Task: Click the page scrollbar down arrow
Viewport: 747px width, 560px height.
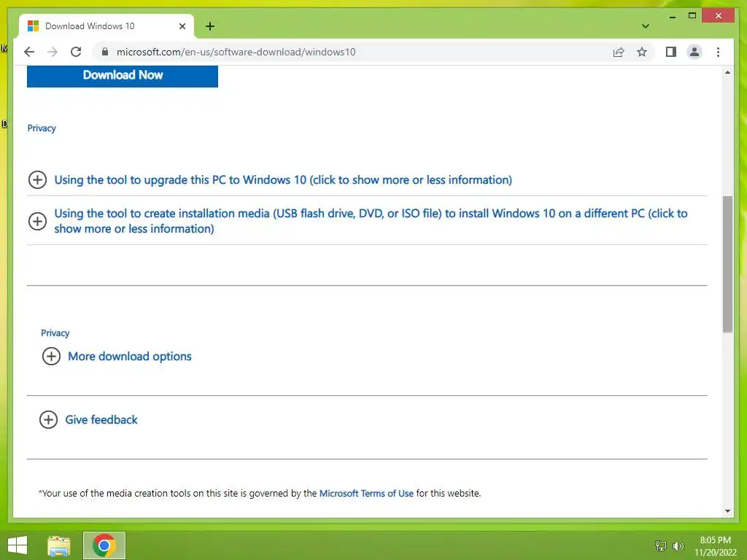Action: point(727,511)
